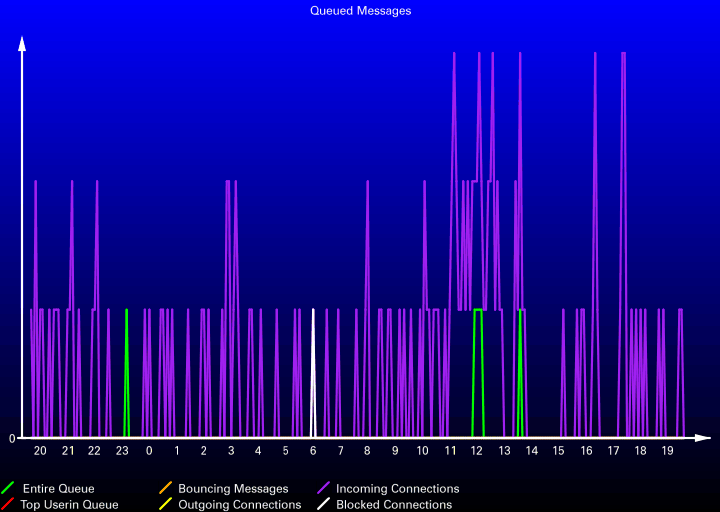This screenshot has width=720, height=512.
Task: Choose the 'Blocked Connections' legend label
Action: 394,505
